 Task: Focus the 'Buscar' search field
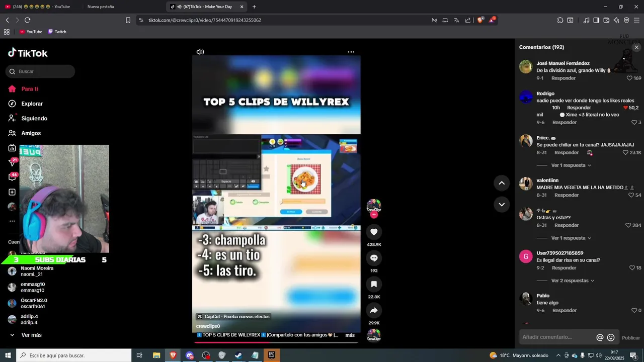[x=40, y=71]
